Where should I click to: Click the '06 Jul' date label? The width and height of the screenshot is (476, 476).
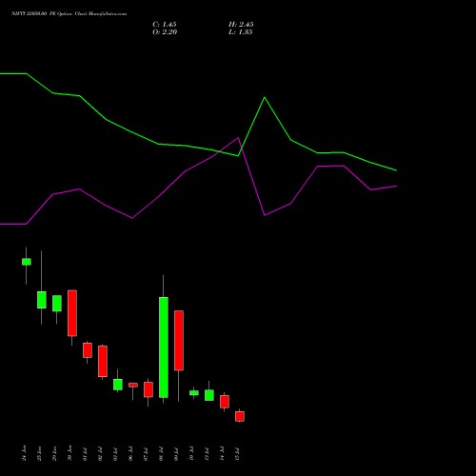click(131, 454)
